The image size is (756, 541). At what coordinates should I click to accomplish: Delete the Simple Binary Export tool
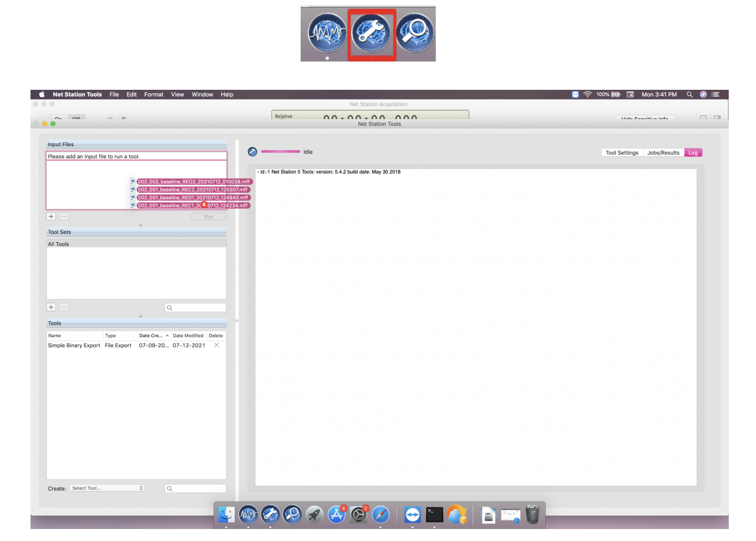click(x=216, y=345)
